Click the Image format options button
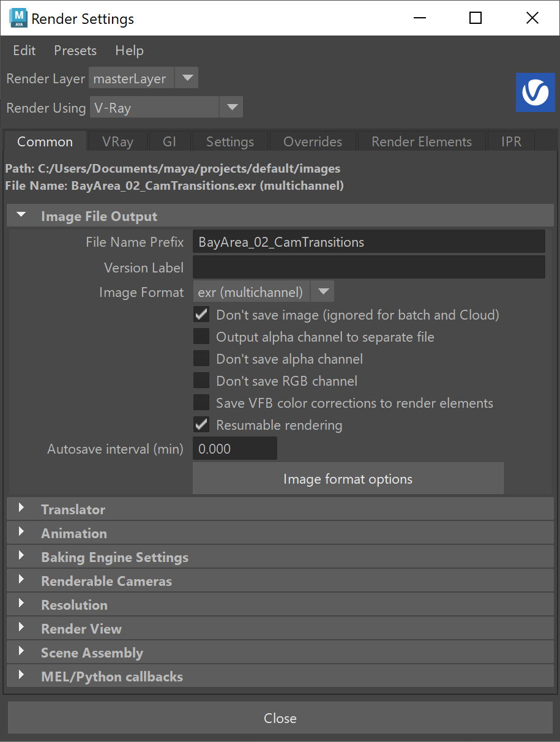 pyautogui.click(x=348, y=479)
